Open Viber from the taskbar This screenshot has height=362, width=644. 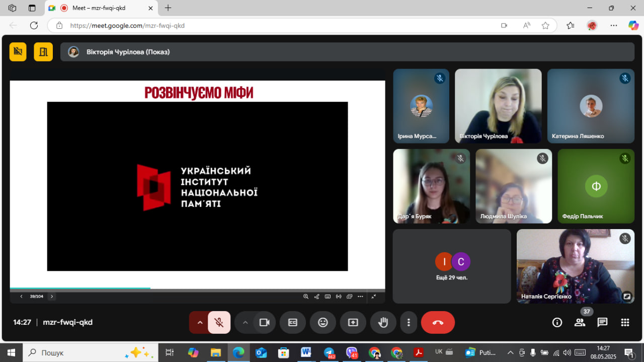(352, 352)
